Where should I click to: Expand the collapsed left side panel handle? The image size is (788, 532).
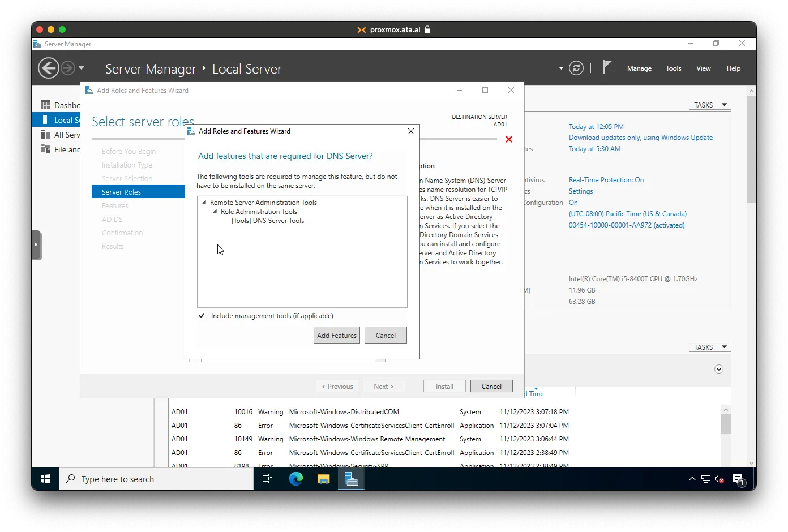36,244
